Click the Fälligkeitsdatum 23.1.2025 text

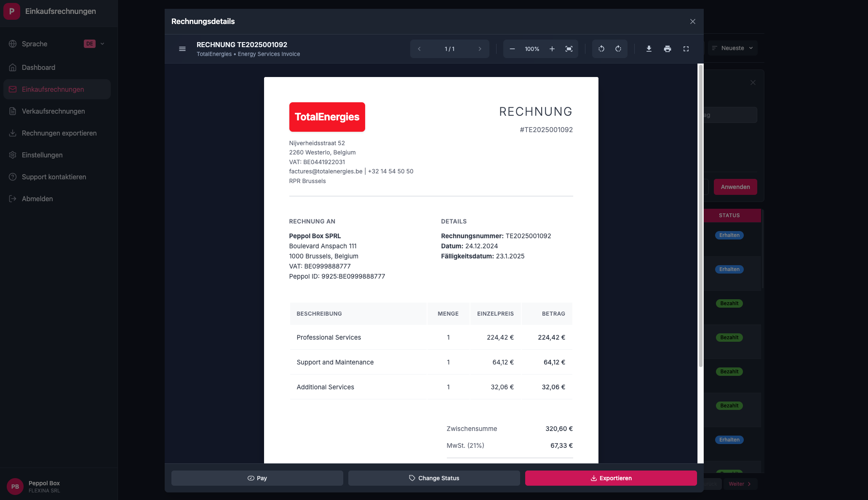tap(483, 256)
